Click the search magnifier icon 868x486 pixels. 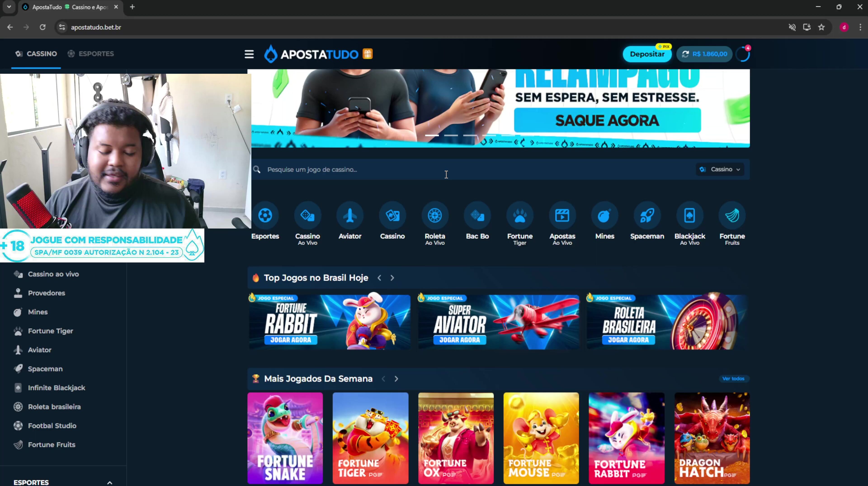click(257, 169)
